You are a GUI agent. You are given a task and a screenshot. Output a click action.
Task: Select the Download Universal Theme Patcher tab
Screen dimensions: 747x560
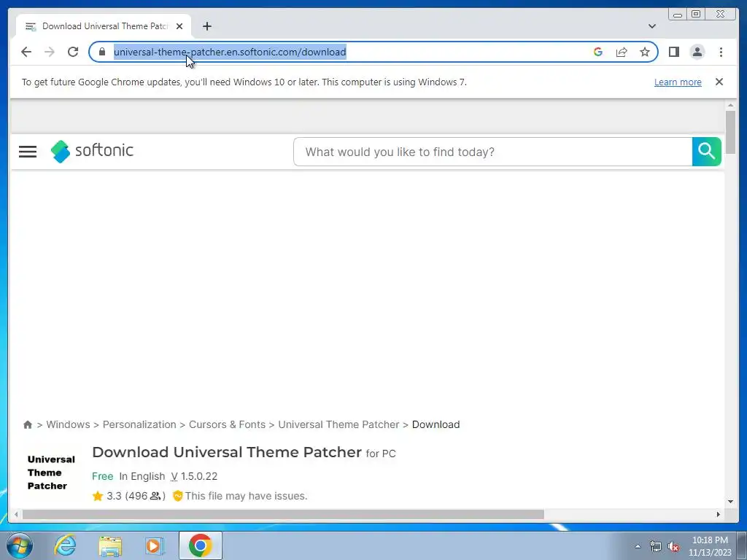104,26
